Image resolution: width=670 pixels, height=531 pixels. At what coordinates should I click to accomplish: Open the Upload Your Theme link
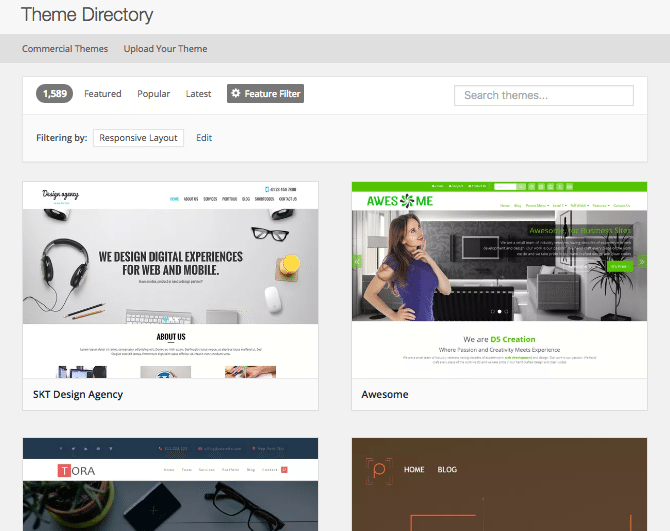pos(165,49)
